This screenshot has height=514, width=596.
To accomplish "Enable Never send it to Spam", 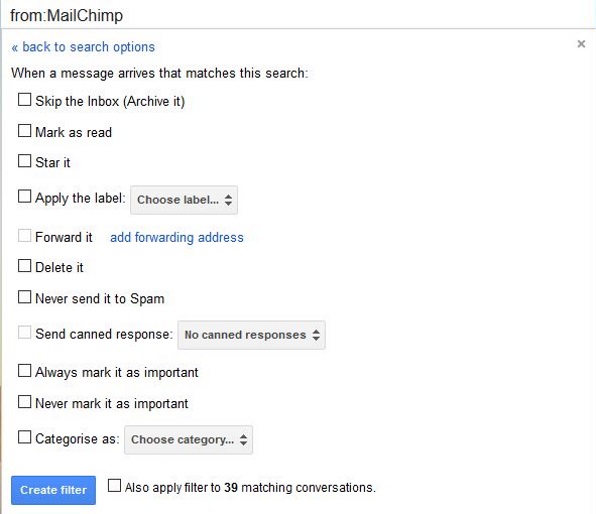I will click(x=24, y=297).
